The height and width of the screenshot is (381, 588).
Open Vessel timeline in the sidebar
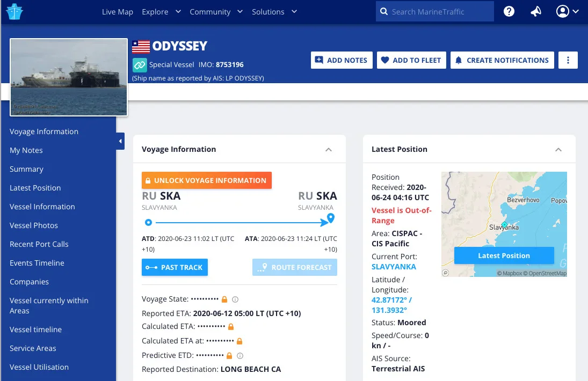(x=35, y=329)
